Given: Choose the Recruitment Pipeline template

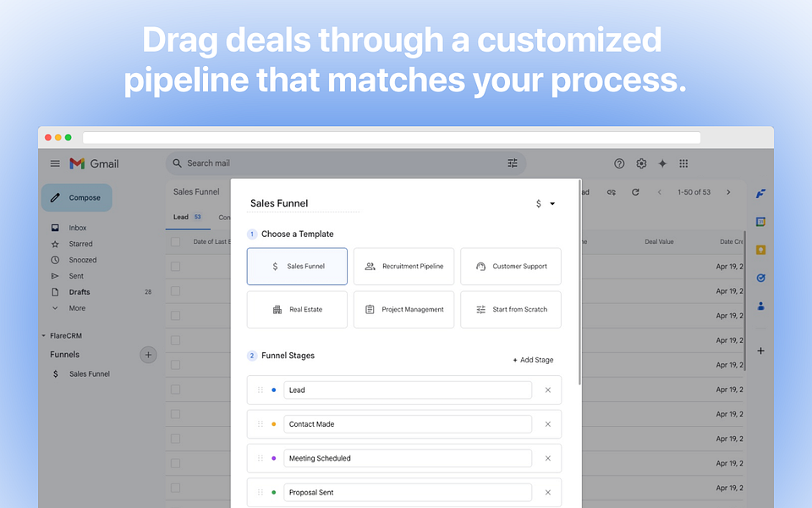Looking at the screenshot, I should (x=404, y=267).
